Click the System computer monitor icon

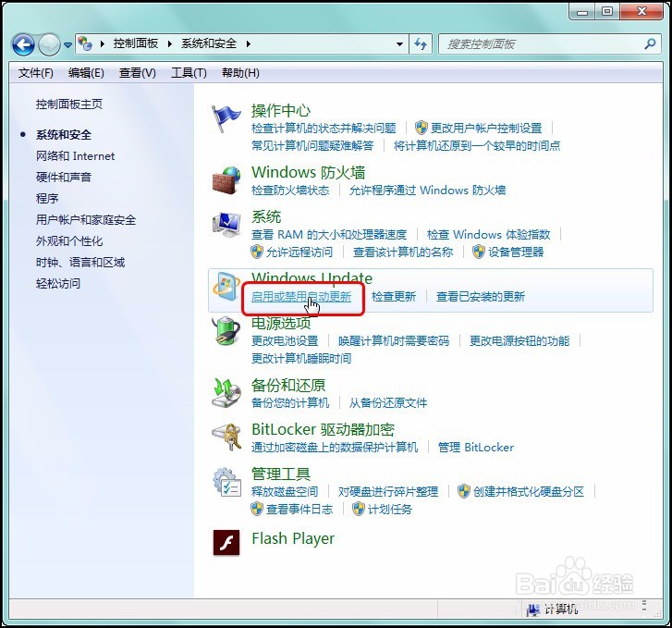226,225
